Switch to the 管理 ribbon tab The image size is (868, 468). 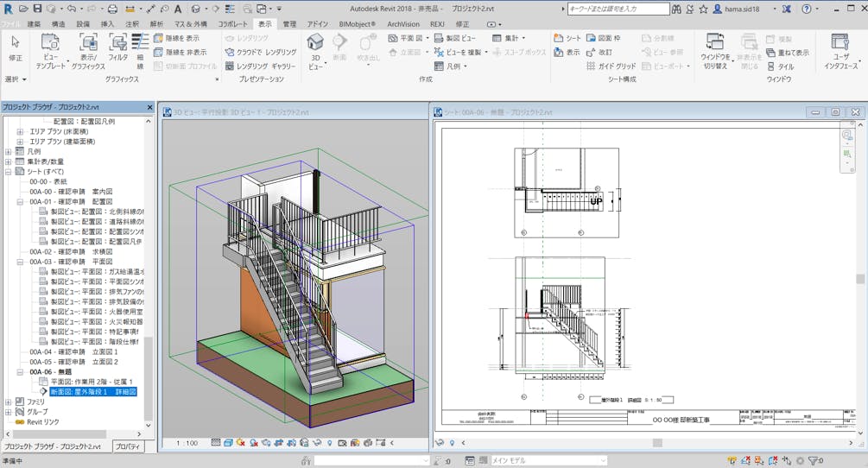click(289, 24)
